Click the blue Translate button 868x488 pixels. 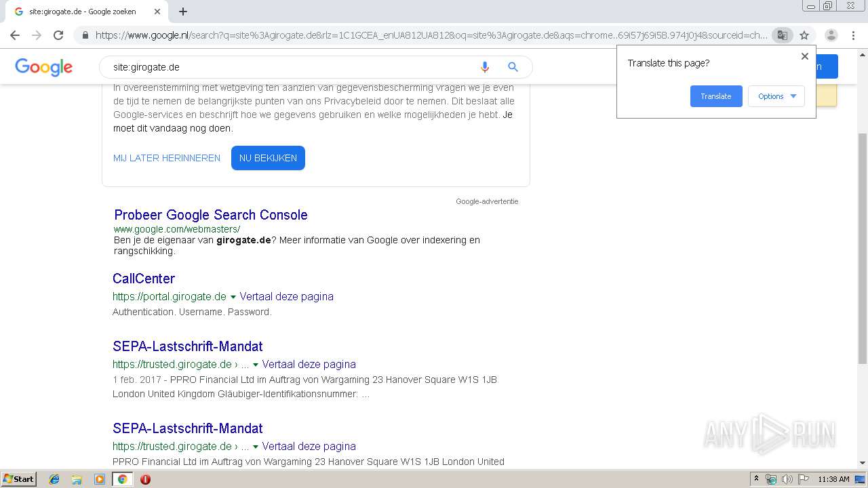tap(716, 96)
